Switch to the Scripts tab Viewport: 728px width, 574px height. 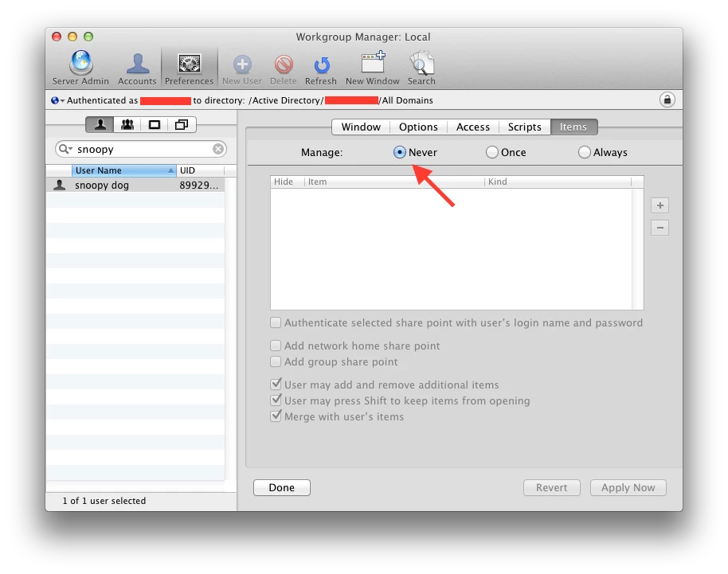[x=525, y=127]
